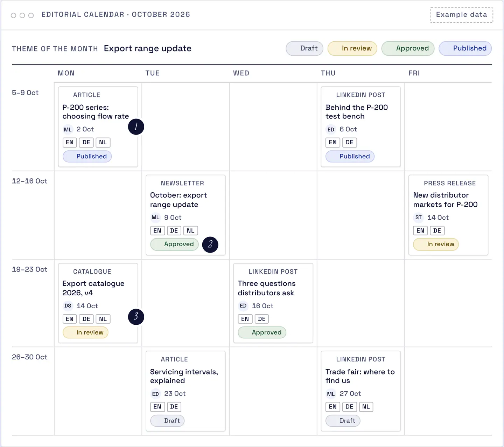Screen dimensions: 504x447
Task: Click Draft status on Servicing intervals article
Action: coord(167,421)
